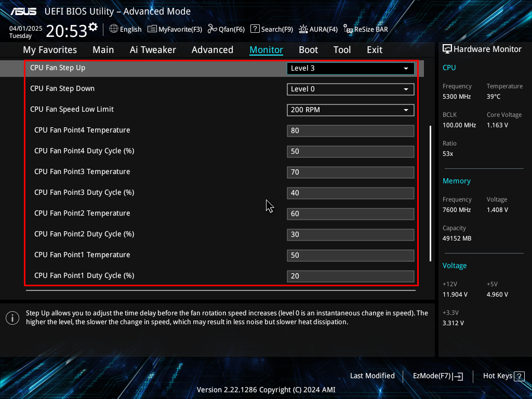Click the +12V reading 11.904 V

click(x=455, y=295)
